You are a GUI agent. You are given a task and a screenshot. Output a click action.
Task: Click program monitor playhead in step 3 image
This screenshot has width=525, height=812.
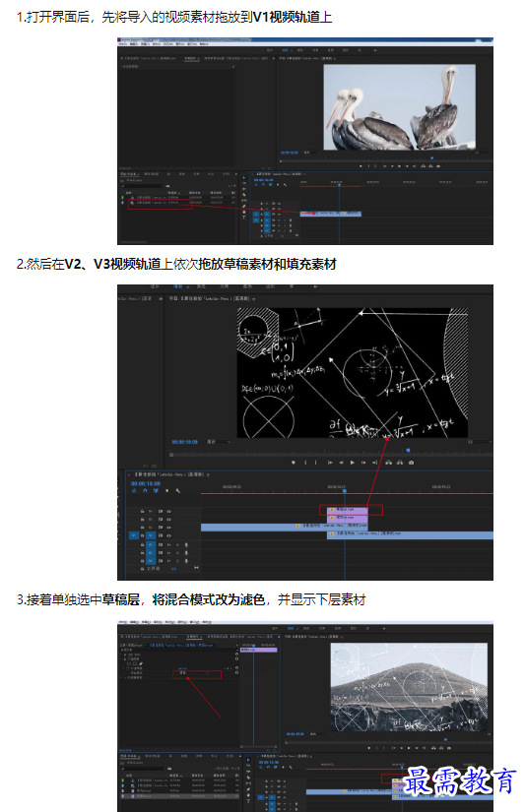[x=445, y=739]
